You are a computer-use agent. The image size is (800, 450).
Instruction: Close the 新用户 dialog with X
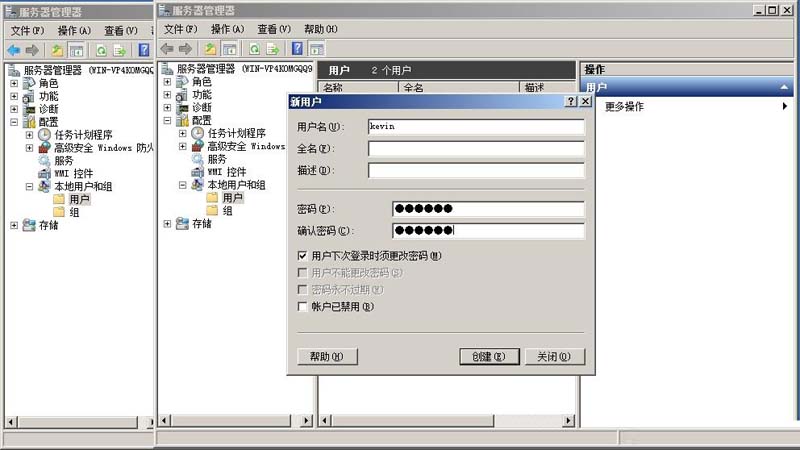tap(586, 102)
